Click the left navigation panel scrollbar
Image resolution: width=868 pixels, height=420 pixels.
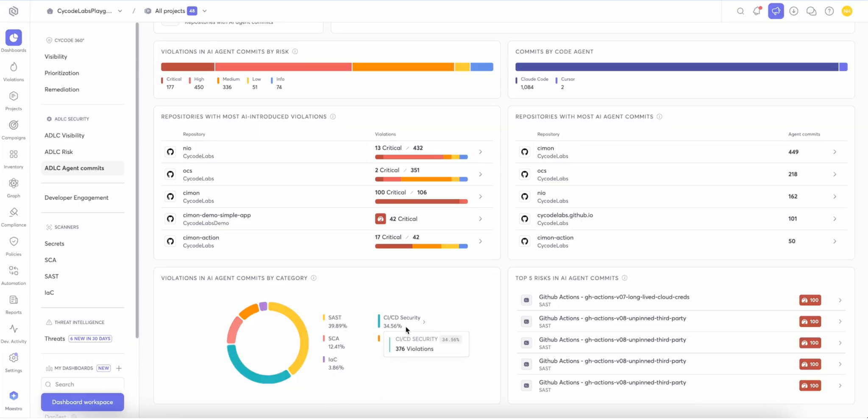point(137,181)
